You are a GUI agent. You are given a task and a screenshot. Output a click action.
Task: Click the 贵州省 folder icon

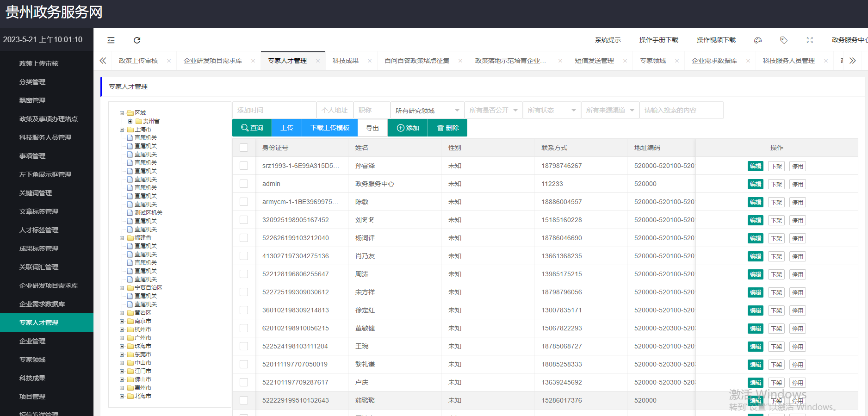point(139,121)
